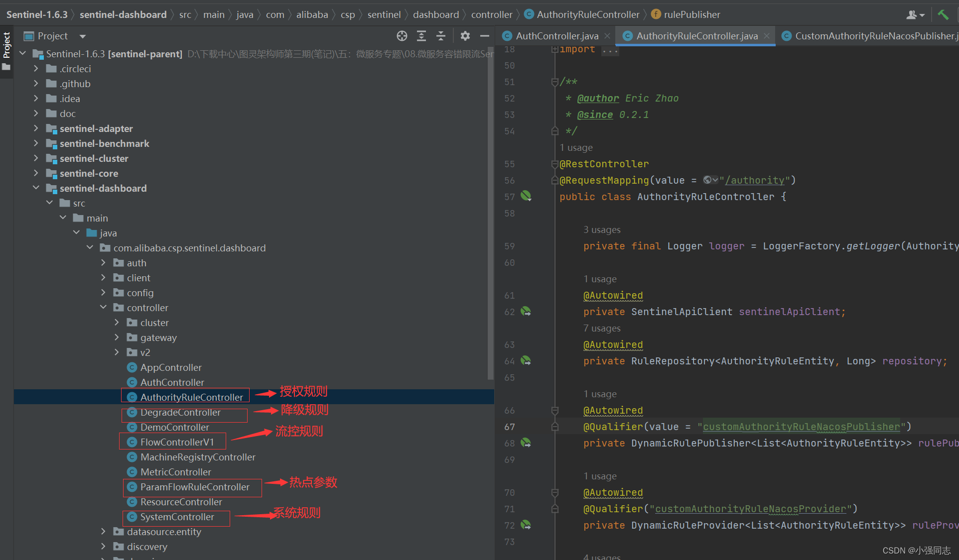Image resolution: width=959 pixels, height=560 pixels.
Task: Click the green gutter icon on line 57
Action: click(526, 196)
